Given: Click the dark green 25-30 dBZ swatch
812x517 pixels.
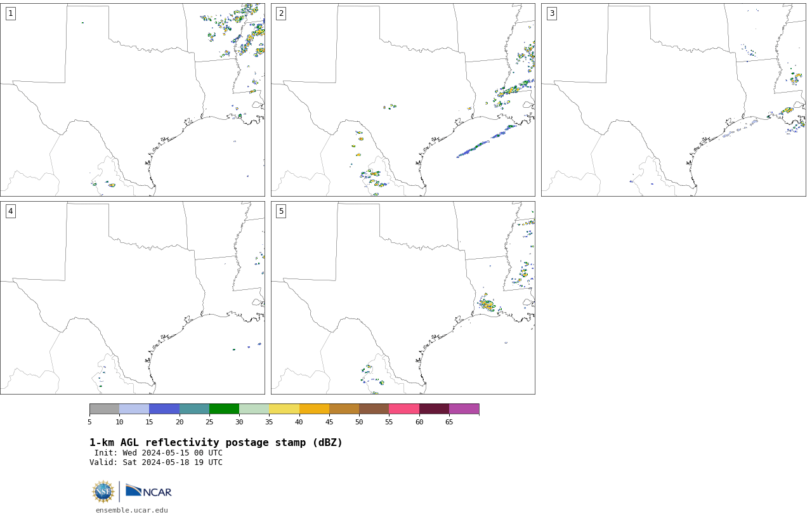Looking at the screenshot, I should [224, 409].
